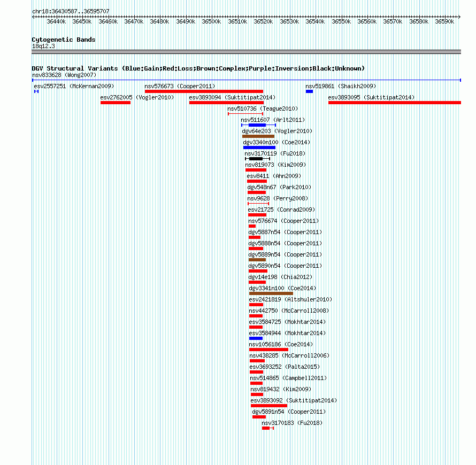Open nsv511607 (Arlt2011) label

click(x=273, y=120)
